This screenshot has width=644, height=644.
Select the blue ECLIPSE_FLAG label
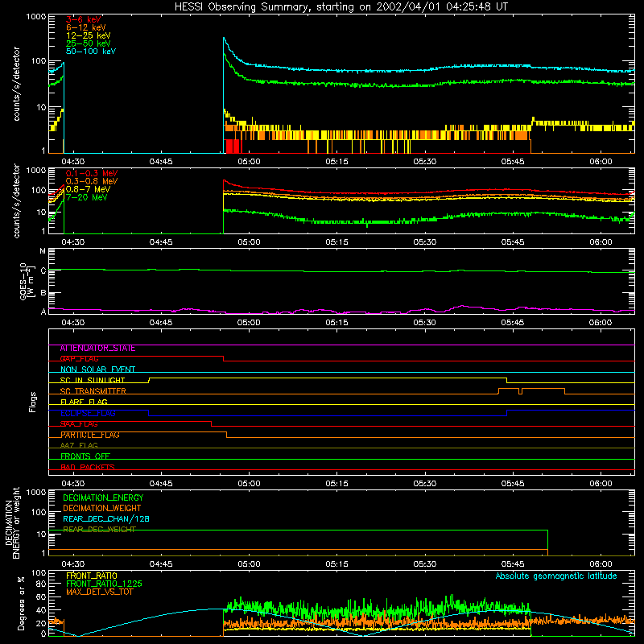88,413
